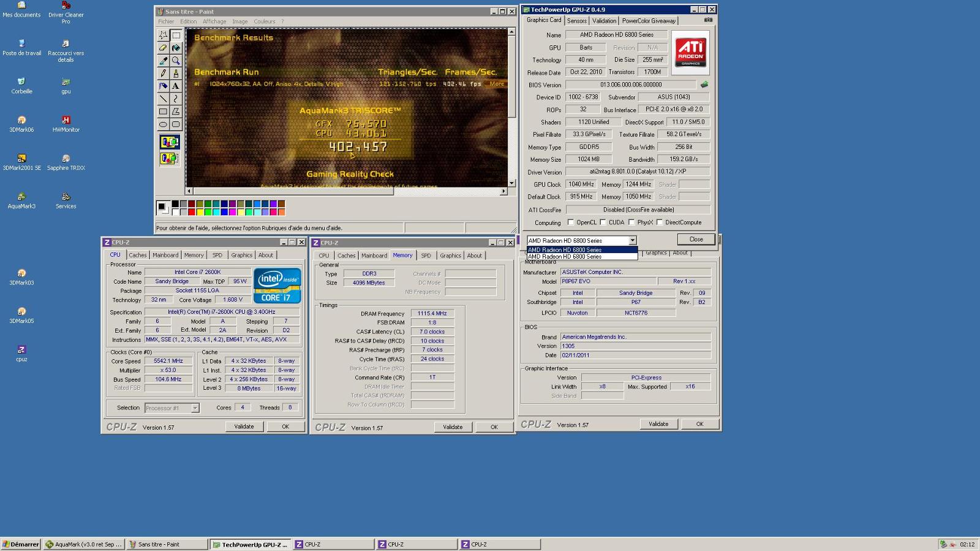
Task: Select the Text tool in Paint
Action: click(x=176, y=86)
